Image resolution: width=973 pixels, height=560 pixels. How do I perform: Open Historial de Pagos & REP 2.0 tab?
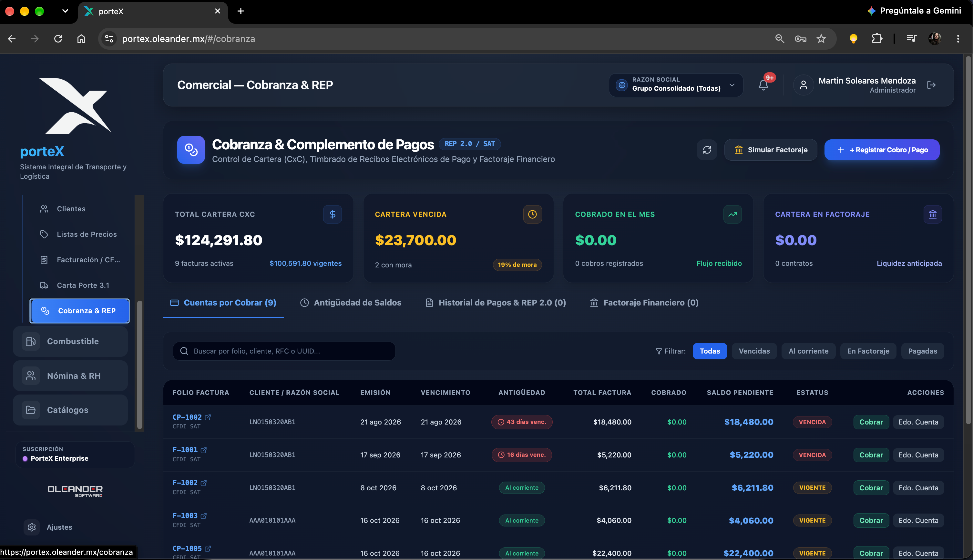point(496,303)
